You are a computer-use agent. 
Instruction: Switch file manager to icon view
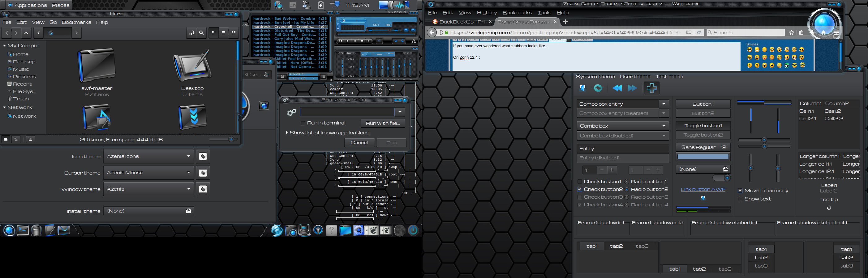[x=214, y=33]
